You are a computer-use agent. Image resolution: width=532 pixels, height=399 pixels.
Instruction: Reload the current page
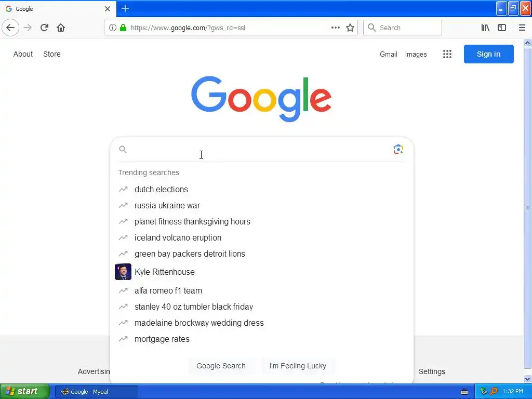[x=44, y=28]
